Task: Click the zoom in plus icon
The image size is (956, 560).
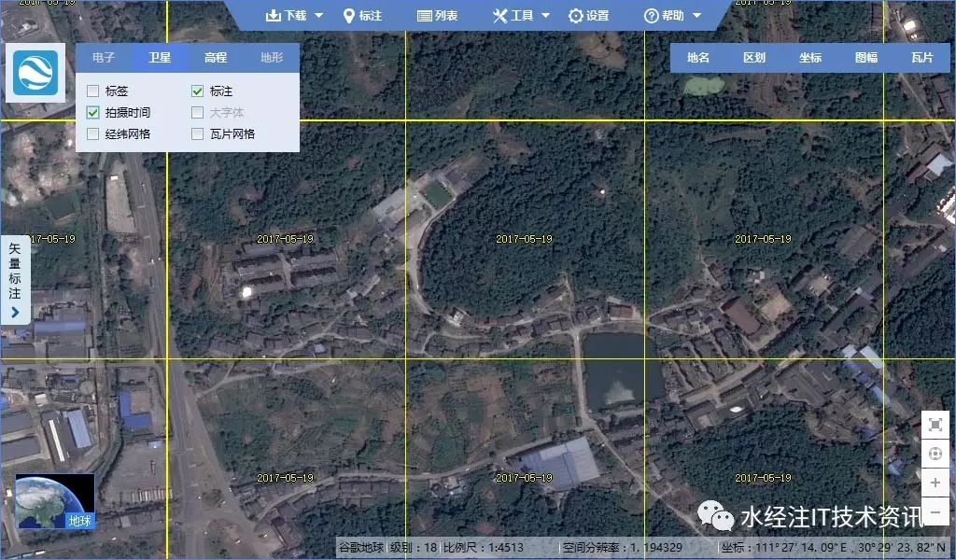Action: tap(935, 483)
